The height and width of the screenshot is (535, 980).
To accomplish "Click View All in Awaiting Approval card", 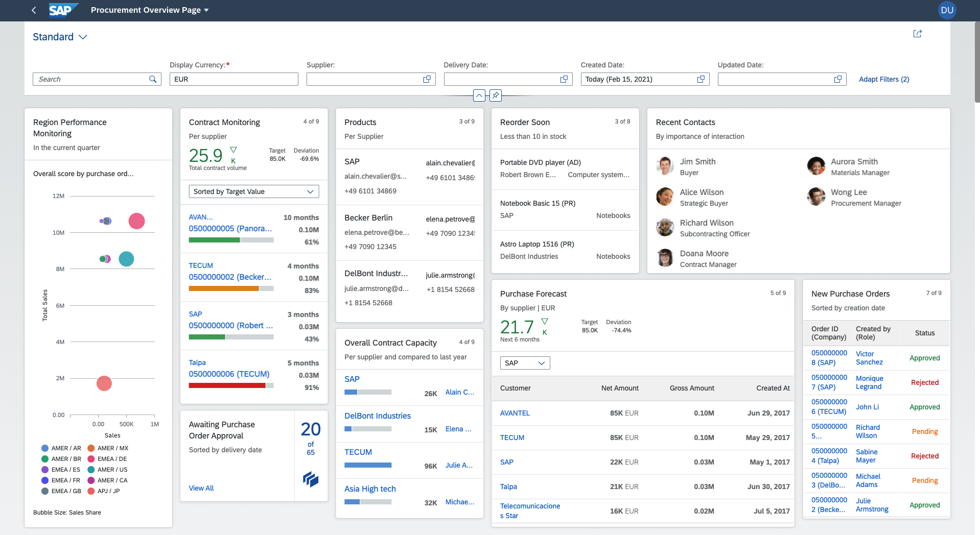I will point(201,488).
